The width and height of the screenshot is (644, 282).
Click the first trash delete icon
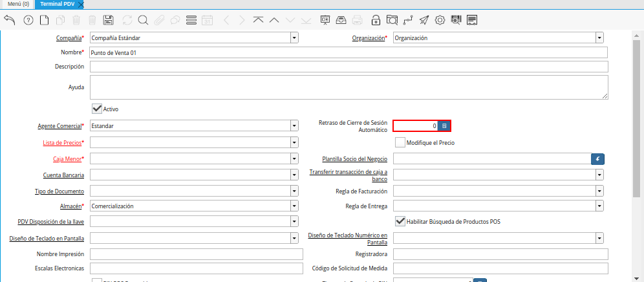tap(76, 20)
